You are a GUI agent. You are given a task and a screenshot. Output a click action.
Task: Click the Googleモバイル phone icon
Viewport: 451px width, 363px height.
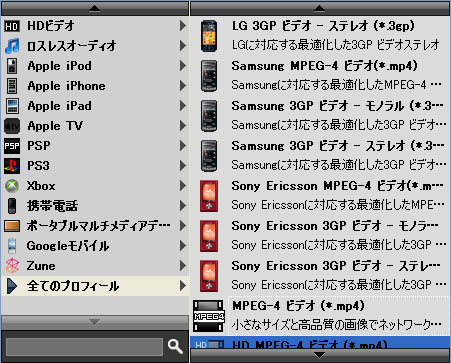tap(12, 246)
